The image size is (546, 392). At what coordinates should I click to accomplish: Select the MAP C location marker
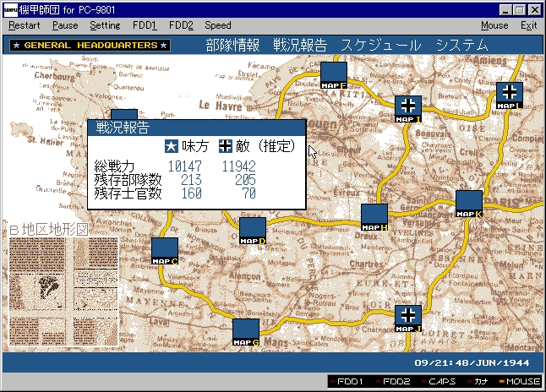tap(165, 250)
